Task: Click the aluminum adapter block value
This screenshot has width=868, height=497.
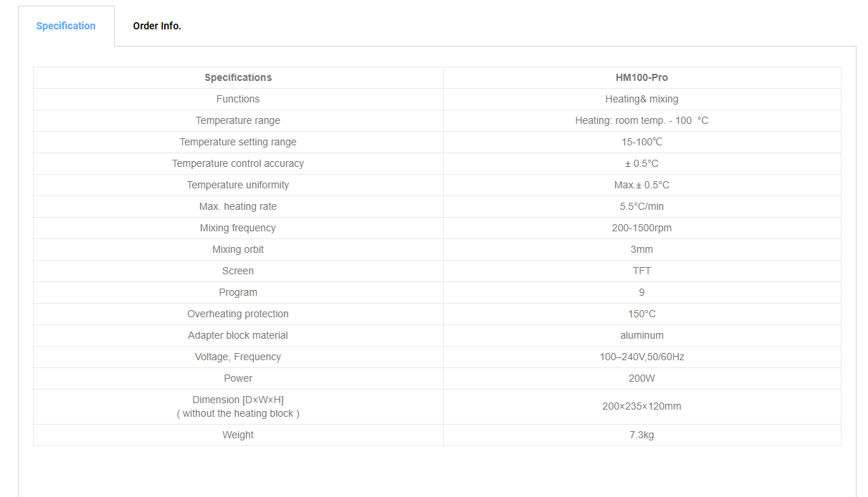Action: pyautogui.click(x=642, y=335)
